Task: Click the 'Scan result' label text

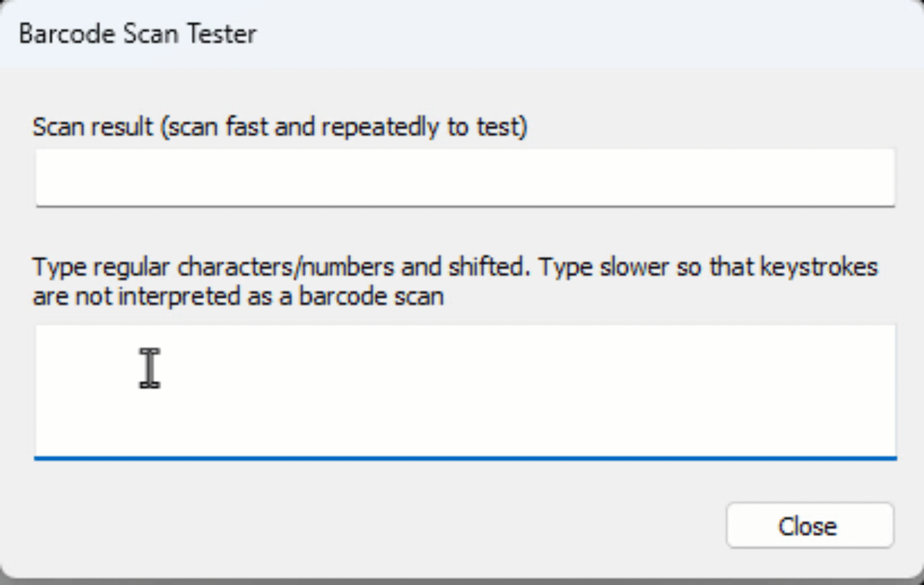Action: tap(93, 127)
